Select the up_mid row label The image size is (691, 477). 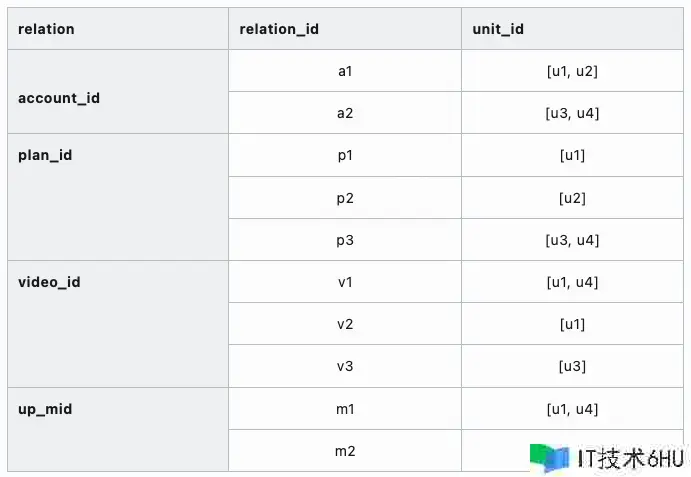45,409
